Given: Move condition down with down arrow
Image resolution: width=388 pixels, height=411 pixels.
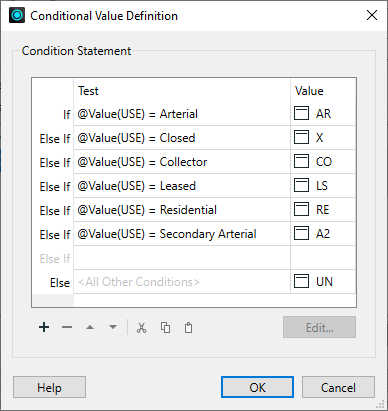Looking at the screenshot, I should coord(113,327).
